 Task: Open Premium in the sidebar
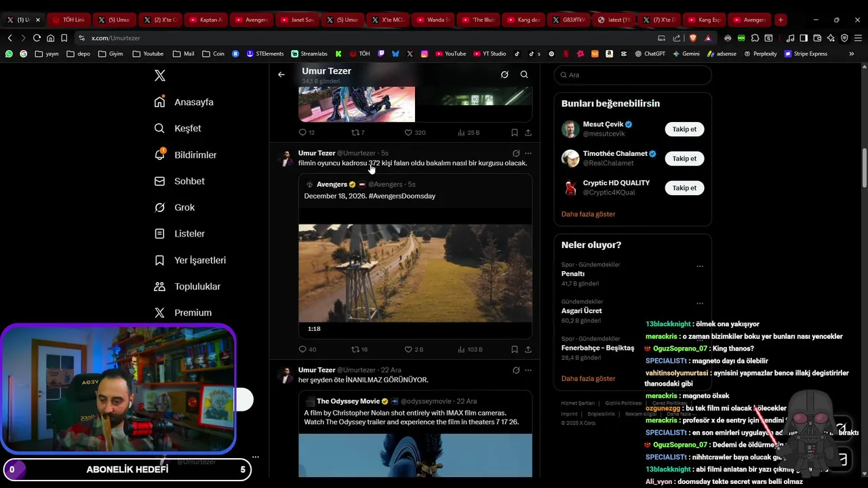click(x=183, y=313)
